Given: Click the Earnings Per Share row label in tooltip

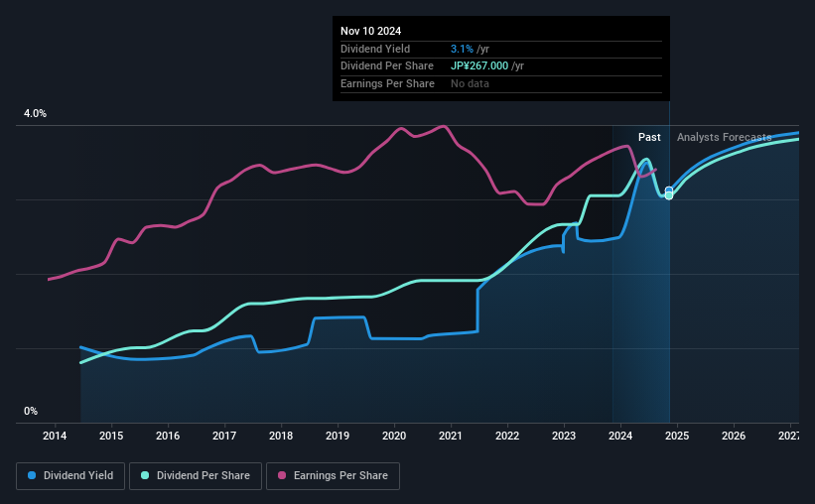Looking at the screenshot, I should coord(387,83).
